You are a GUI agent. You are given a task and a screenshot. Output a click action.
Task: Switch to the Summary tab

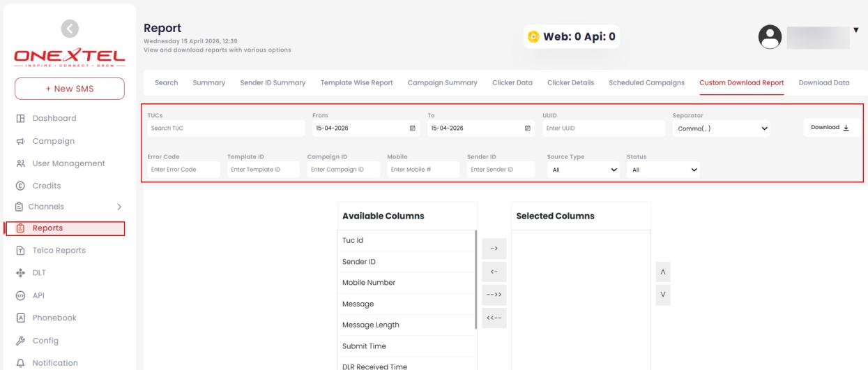[208, 82]
